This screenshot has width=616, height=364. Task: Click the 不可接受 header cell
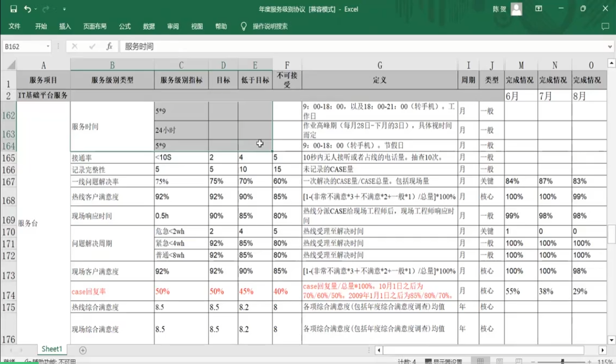click(287, 80)
